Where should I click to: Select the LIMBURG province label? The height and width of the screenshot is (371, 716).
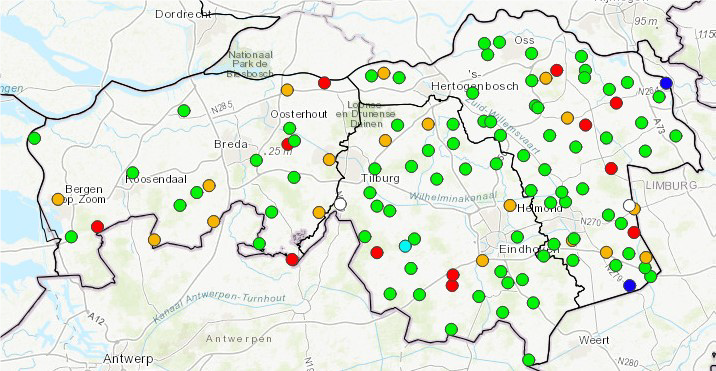[672, 185]
